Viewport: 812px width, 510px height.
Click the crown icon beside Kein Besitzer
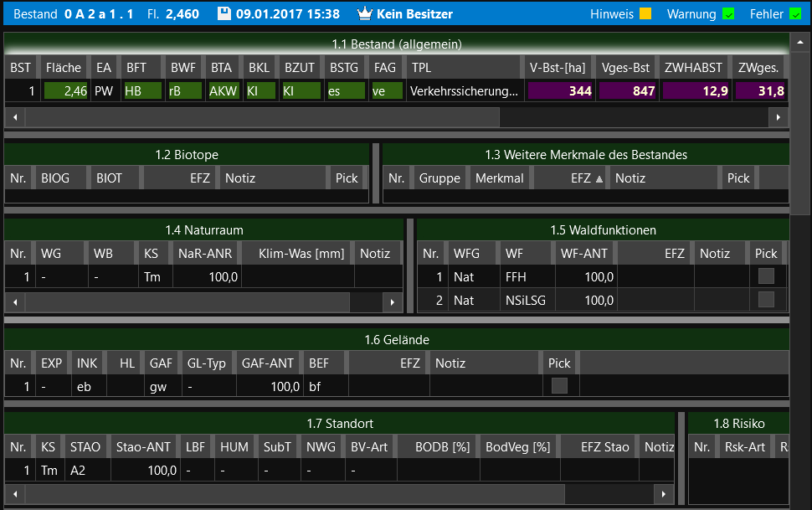[364, 13]
